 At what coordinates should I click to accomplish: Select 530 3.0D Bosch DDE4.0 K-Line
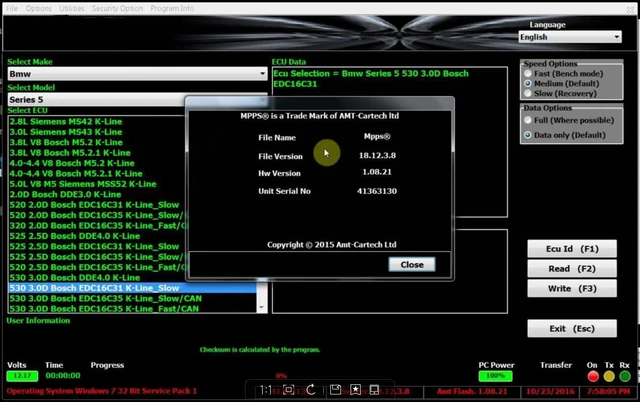75,278
